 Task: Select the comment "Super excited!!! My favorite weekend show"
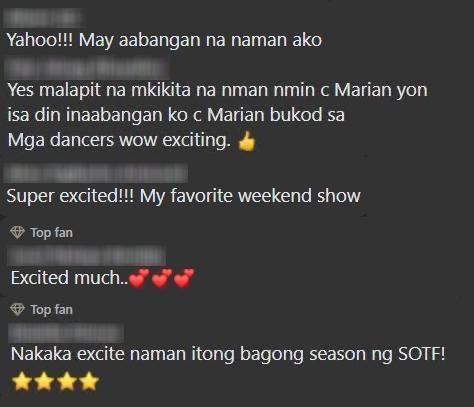[184, 196]
